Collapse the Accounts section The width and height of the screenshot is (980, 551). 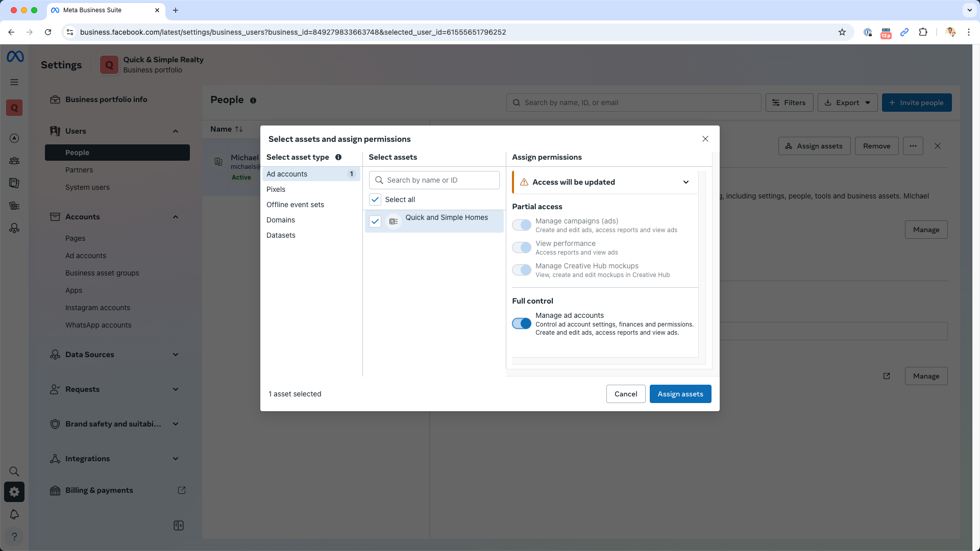point(176,217)
